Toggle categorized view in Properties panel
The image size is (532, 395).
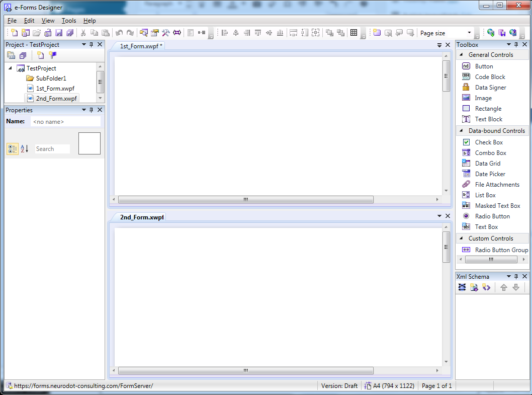pos(13,149)
